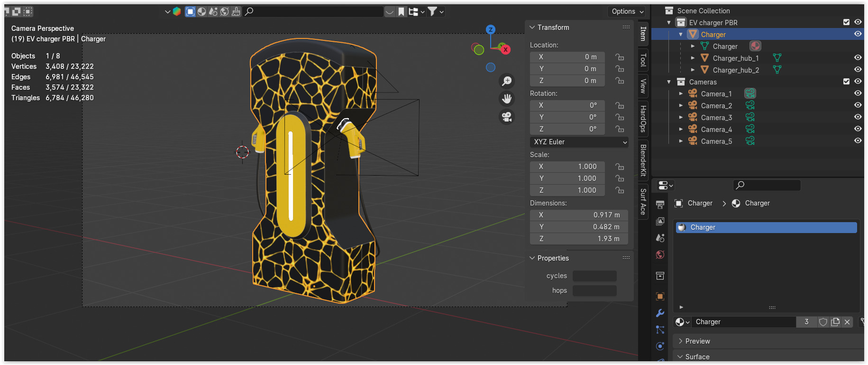The image size is (868, 365).
Task: Collapse the Cameras collection in the outliner
Action: click(669, 82)
